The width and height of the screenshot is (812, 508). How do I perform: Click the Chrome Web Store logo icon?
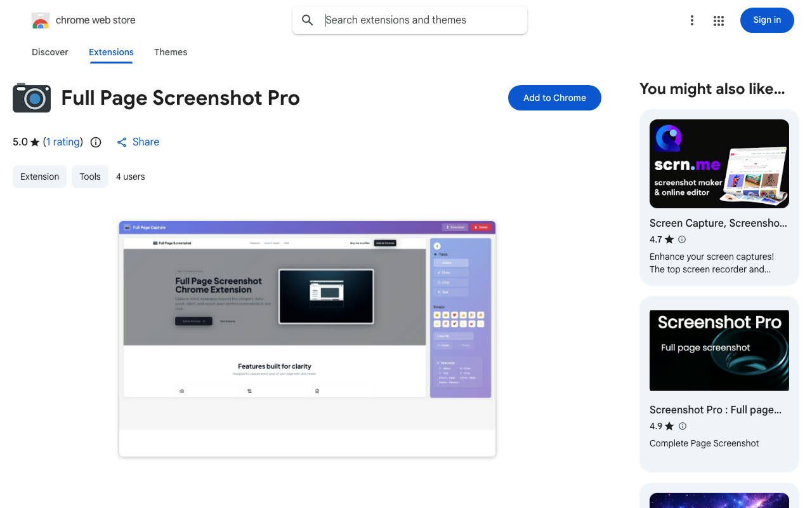[41, 20]
